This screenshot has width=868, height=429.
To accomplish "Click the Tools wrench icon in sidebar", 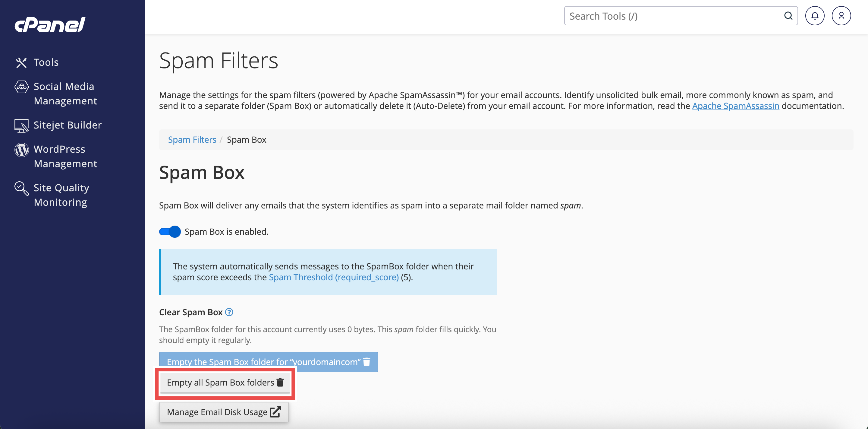I will click(x=21, y=62).
